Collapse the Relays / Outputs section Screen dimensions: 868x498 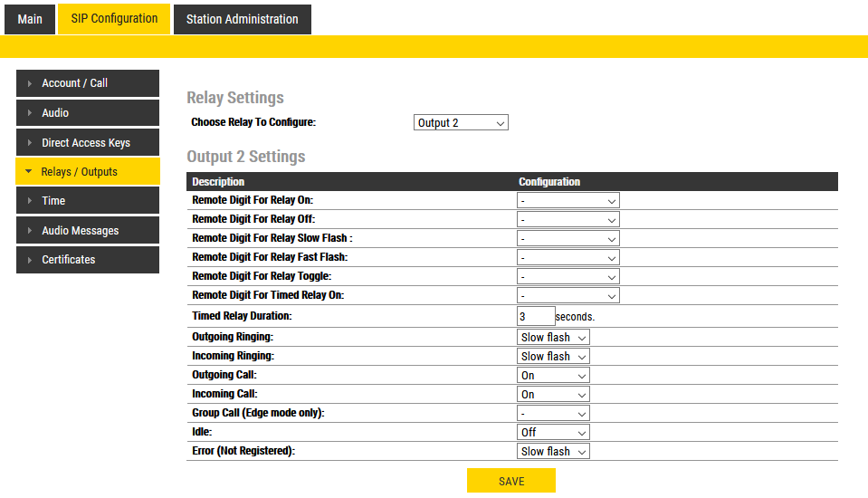pos(88,172)
